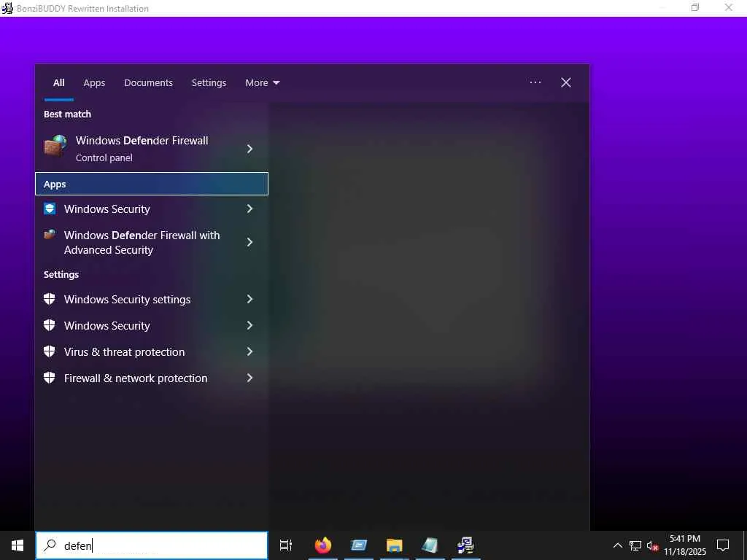Expand chevron of the Windows Security setting
Screen dimensions: 747x560
249,325
